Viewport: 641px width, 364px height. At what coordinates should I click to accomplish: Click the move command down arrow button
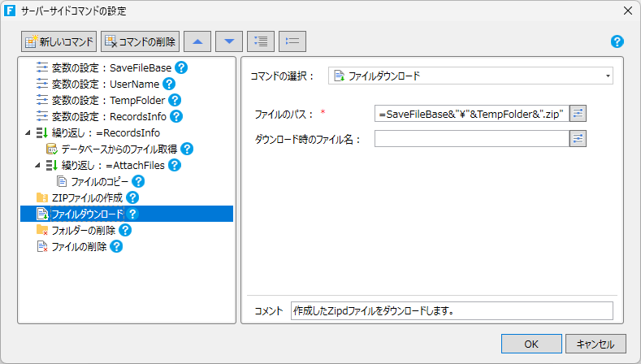point(229,41)
